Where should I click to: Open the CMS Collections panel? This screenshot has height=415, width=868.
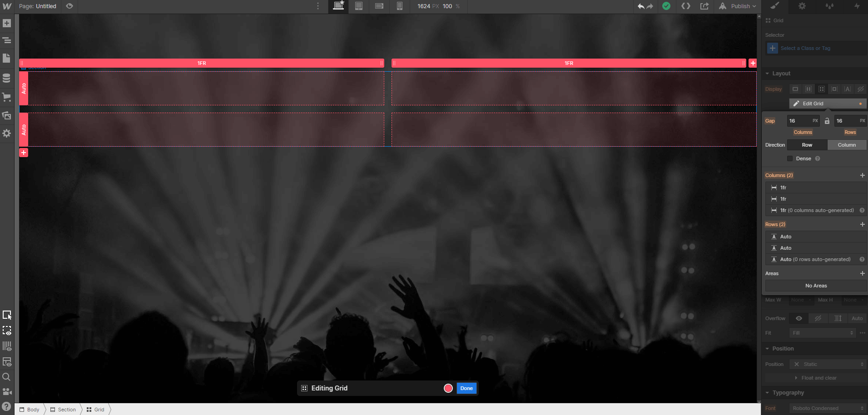coord(7,78)
